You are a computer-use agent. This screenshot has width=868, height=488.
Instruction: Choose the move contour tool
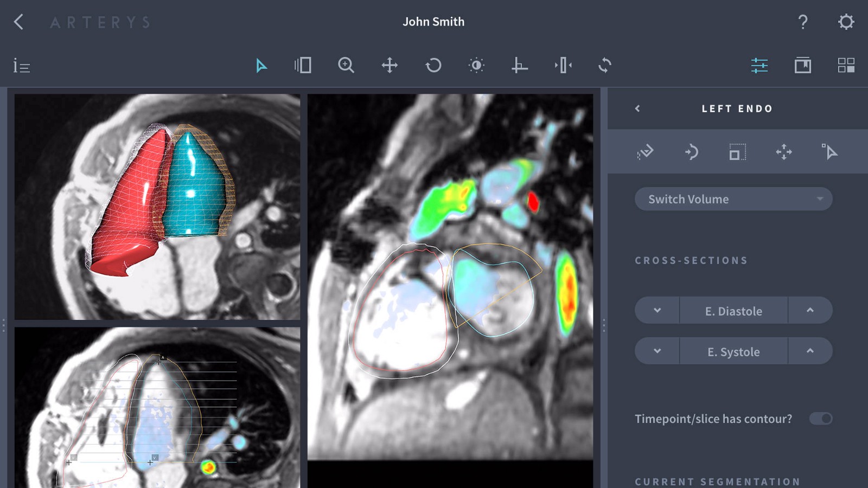[x=784, y=152]
